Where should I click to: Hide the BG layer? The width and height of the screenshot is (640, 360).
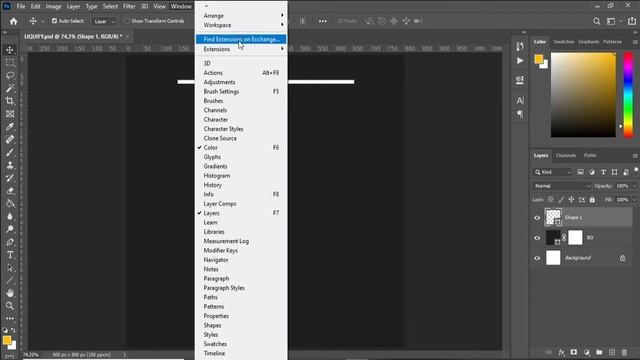tap(537, 238)
